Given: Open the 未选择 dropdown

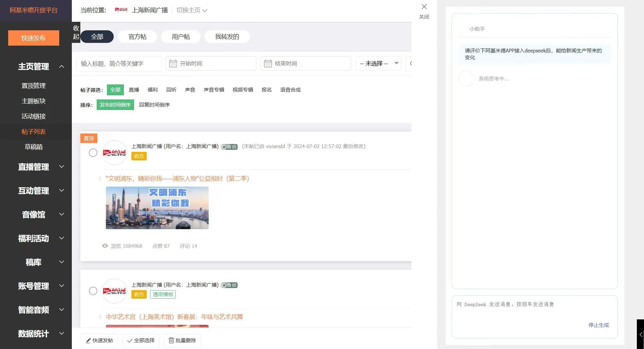Looking at the screenshot, I should 379,64.
